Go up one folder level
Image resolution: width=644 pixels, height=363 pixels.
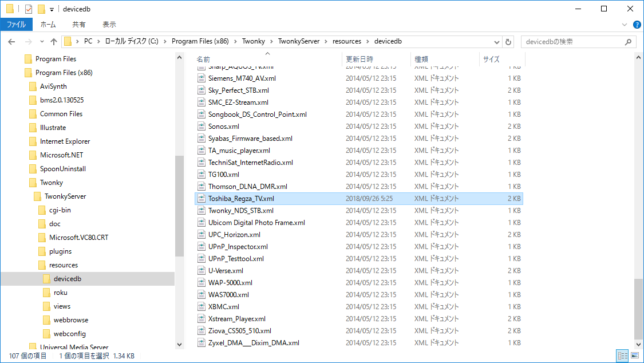tap(54, 41)
